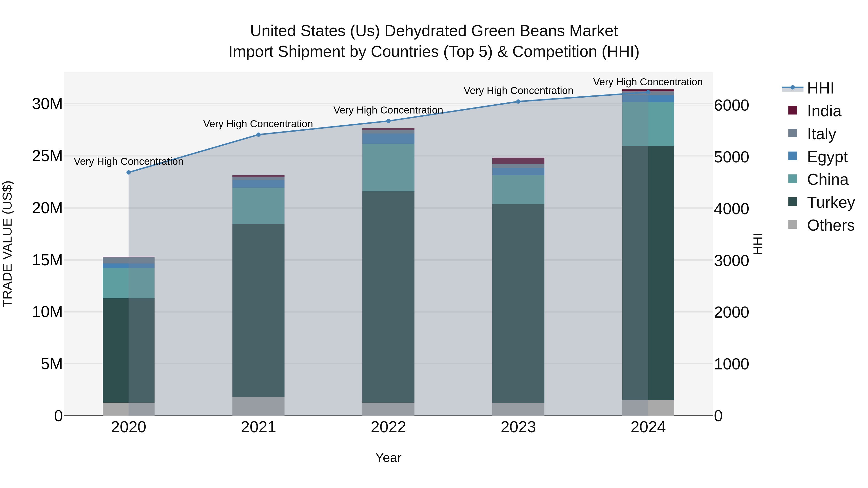This screenshot has height=488, width=868.
Task: Select the Turkey bar segment for 2021
Action: [258, 311]
